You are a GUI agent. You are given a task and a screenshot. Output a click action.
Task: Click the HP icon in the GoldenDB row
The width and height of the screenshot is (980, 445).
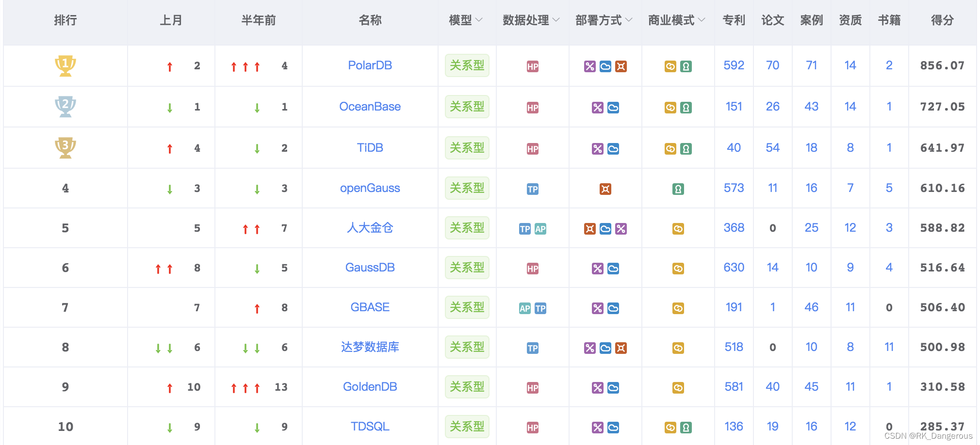click(533, 388)
